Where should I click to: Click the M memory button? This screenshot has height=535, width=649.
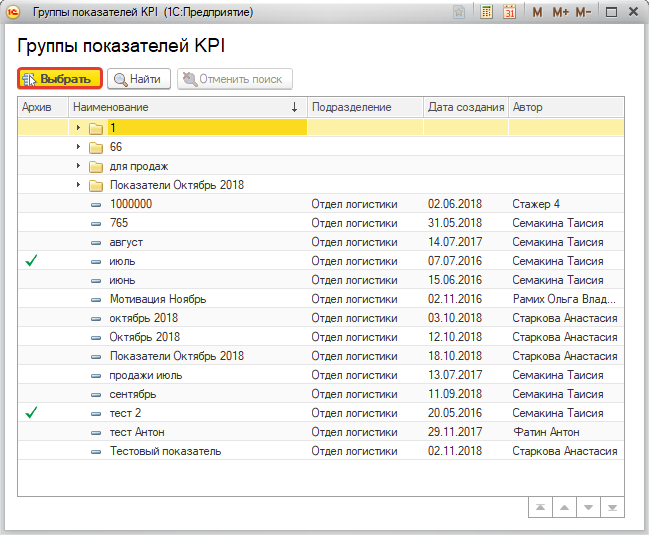tap(537, 12)
